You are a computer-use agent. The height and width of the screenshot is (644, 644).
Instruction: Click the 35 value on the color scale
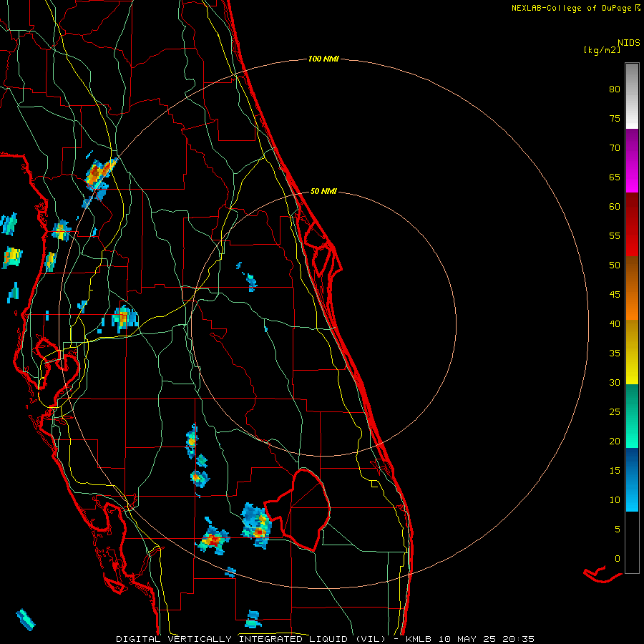coord(615,353)
